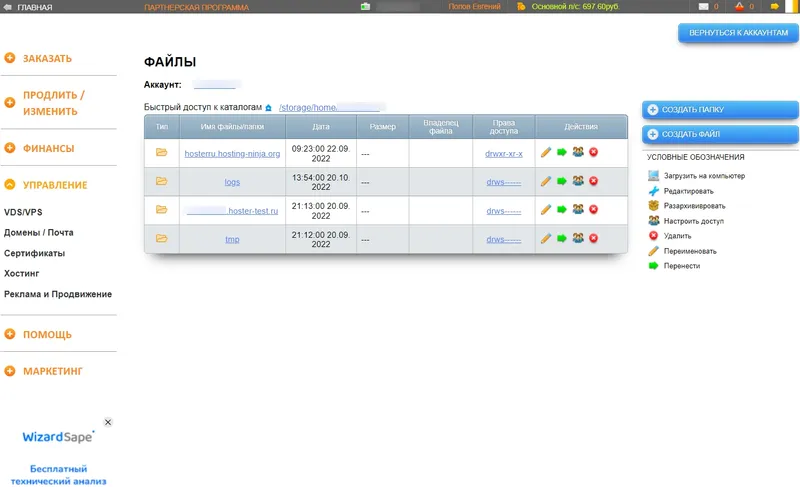Image resolution: width=800 pixels, height=487 pixels.
Task: Open Реклама и Продвижение menu item
Action: pos(58,294)
